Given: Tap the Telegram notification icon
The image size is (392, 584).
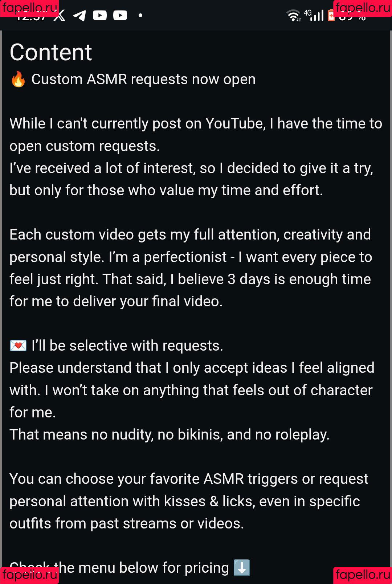Looking at the screenshot, I should click(80, 16).
